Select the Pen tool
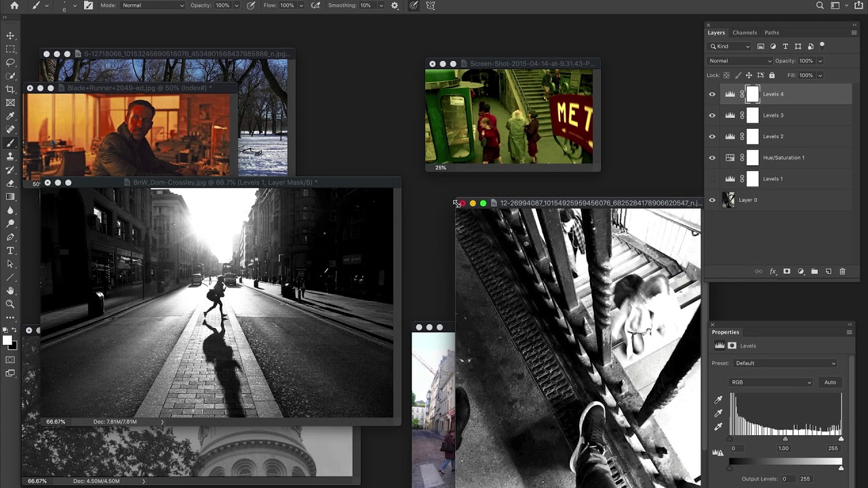The height and width of the screenshot is (488, 868). point(10,237)
